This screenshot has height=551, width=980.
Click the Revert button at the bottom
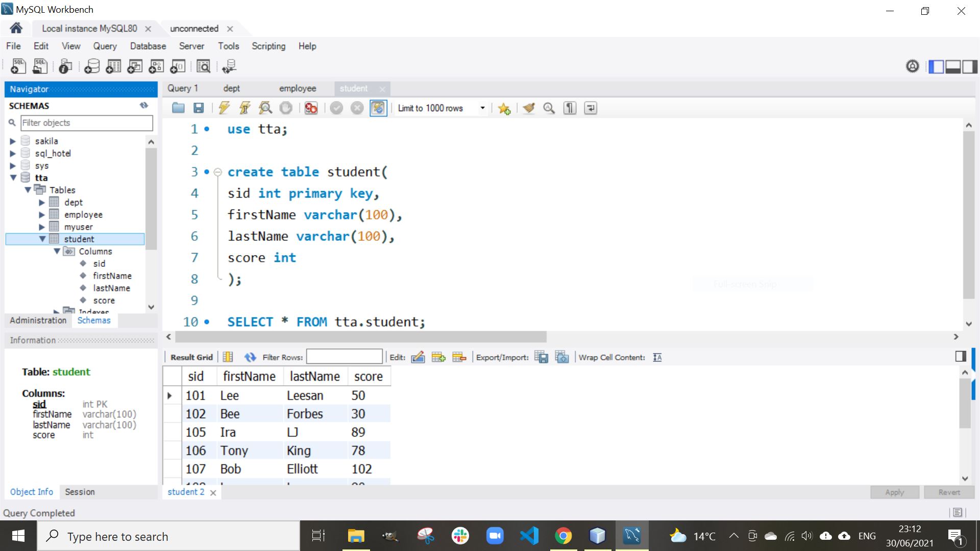point(949,492)
